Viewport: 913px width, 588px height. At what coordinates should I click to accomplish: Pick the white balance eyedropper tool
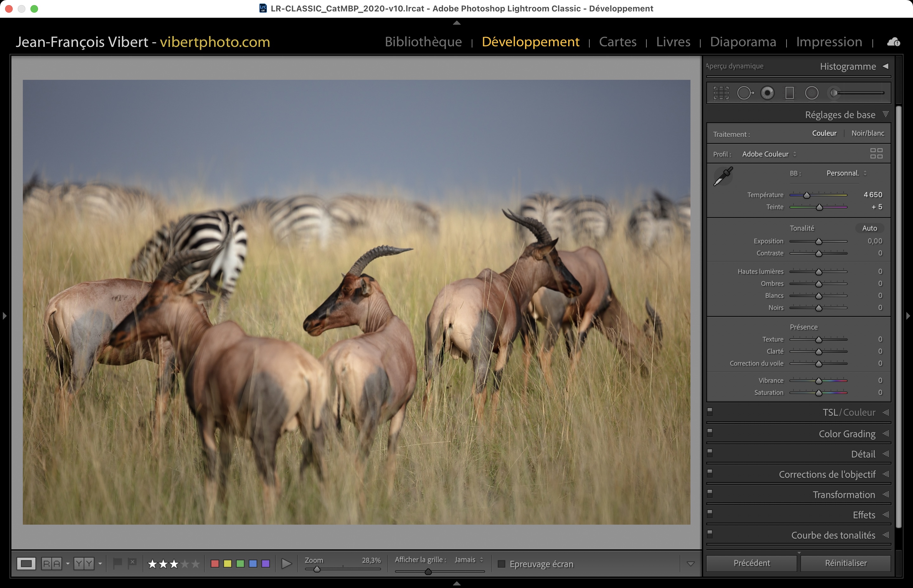coord(723,176)
